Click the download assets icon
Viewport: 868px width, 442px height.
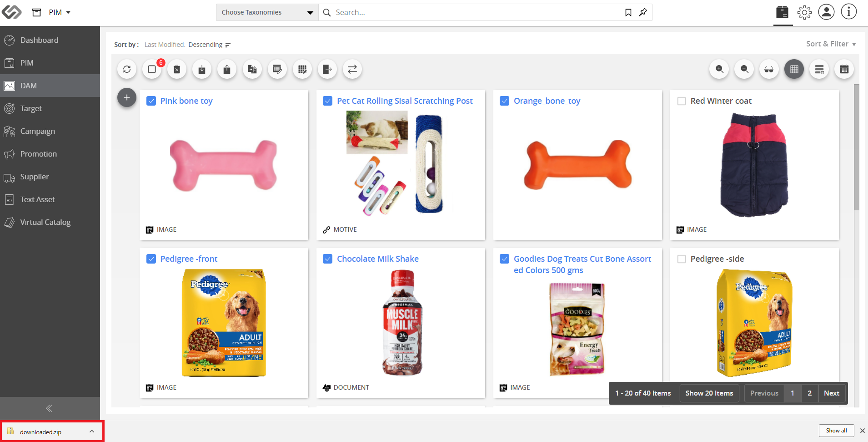pos(202,69)
